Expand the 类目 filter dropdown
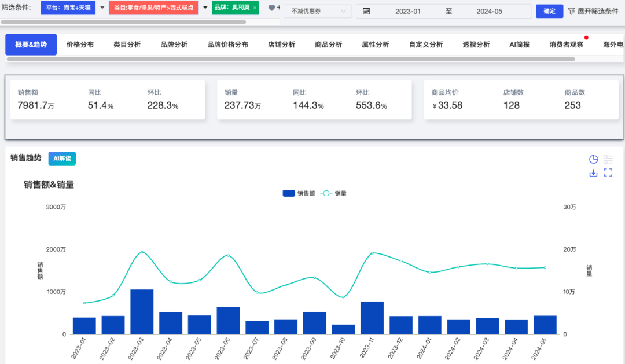625x364 pixels. [x=205, y=8]
